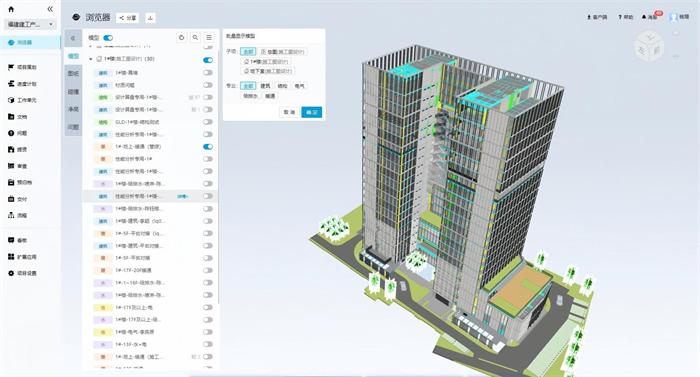Switch to the 图纸 vertical tab

[73, 74]
